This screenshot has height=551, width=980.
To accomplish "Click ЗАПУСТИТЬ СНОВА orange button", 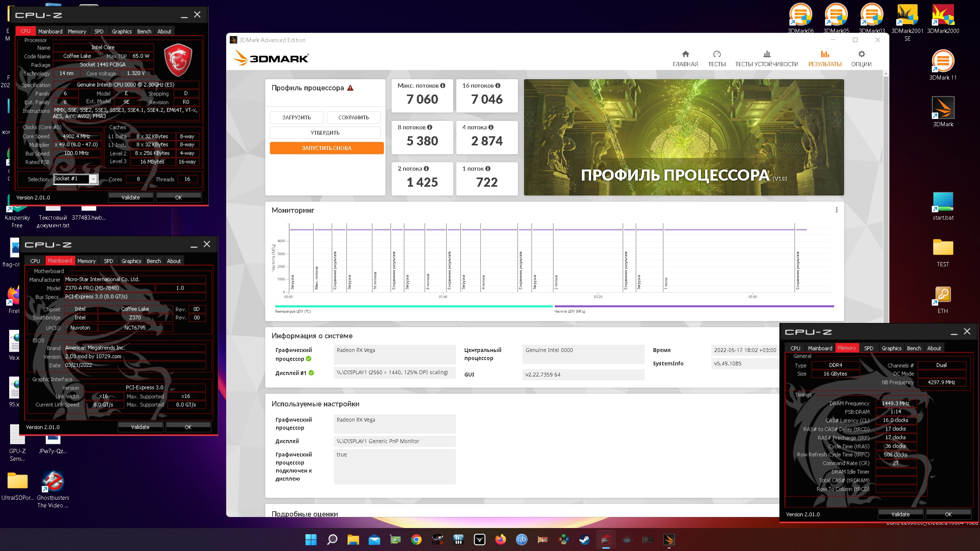I will tap(327, 148).
